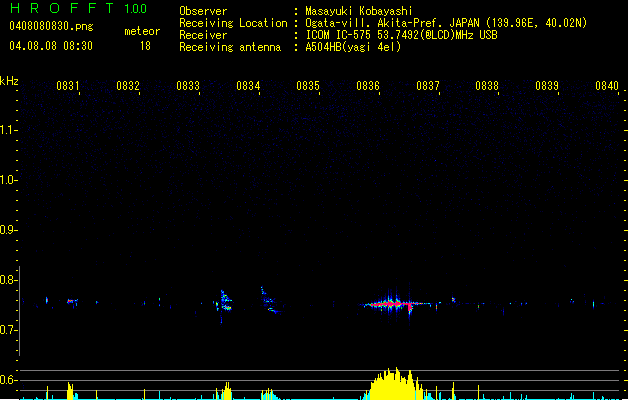Click the date stamp 04.08.08 08:30

click(51, 46)
